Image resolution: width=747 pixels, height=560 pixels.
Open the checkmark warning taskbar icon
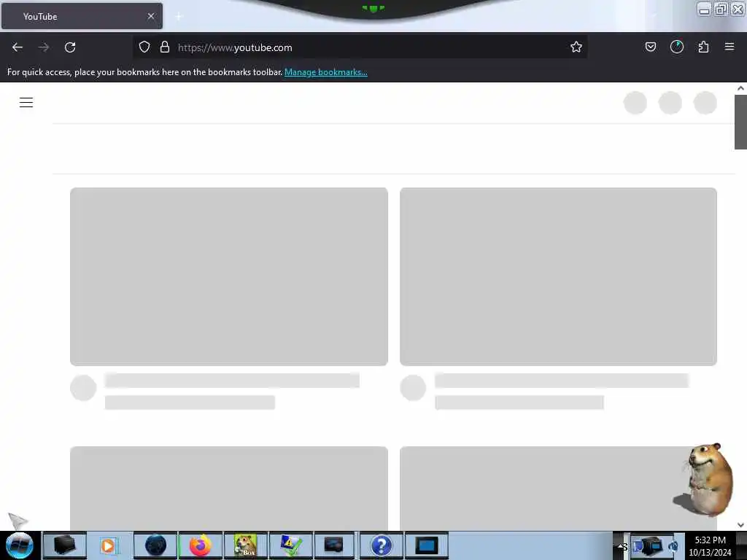(x=290, y=545)
